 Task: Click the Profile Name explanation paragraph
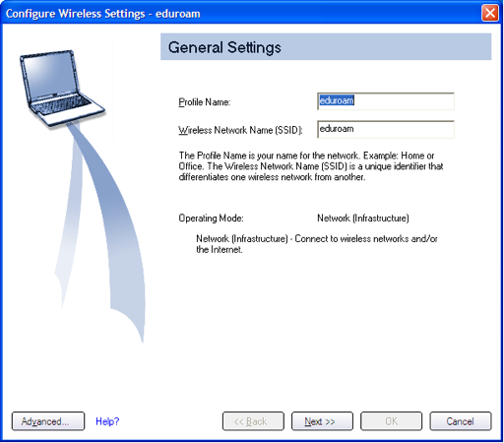(x=311, y=166)
